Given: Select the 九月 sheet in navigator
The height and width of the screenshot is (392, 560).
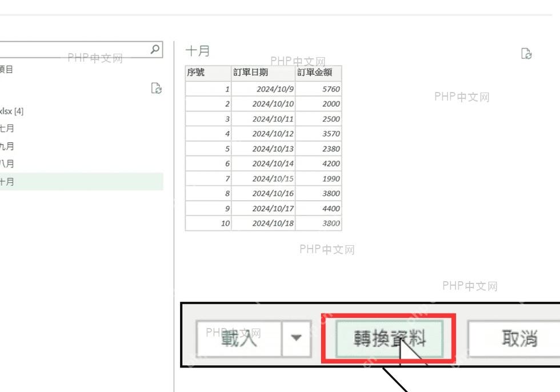Looking at the screenshot, I should click(7, 146).
